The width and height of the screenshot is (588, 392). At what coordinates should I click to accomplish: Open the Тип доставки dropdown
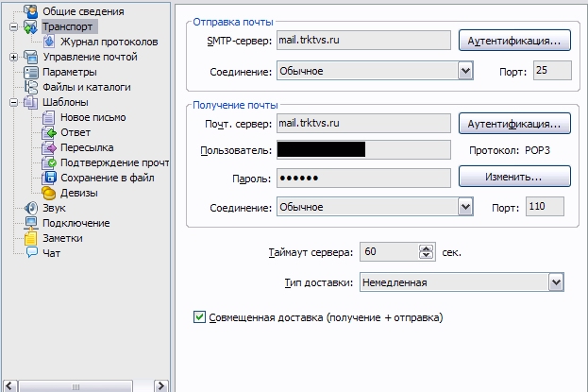(x=556, y=281)
